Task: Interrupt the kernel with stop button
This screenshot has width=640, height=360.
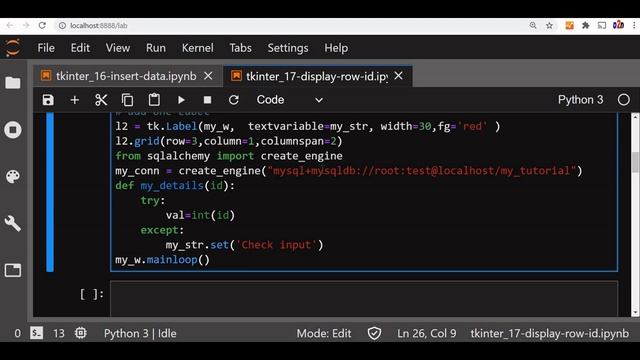Action: tap(207, 100)
